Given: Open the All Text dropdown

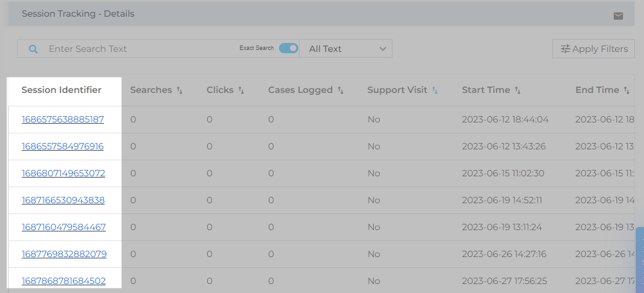Looking at the screenshot, I should [x=346, y=49].
